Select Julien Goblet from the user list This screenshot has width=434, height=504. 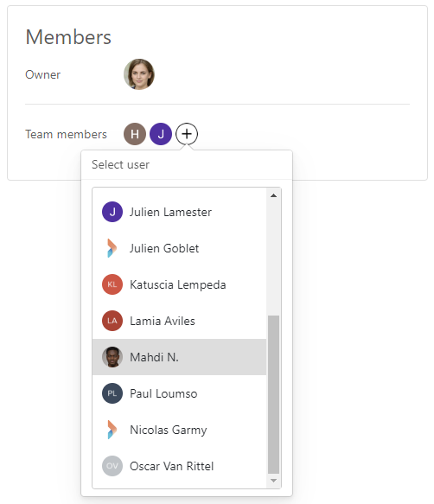point(179,248)
